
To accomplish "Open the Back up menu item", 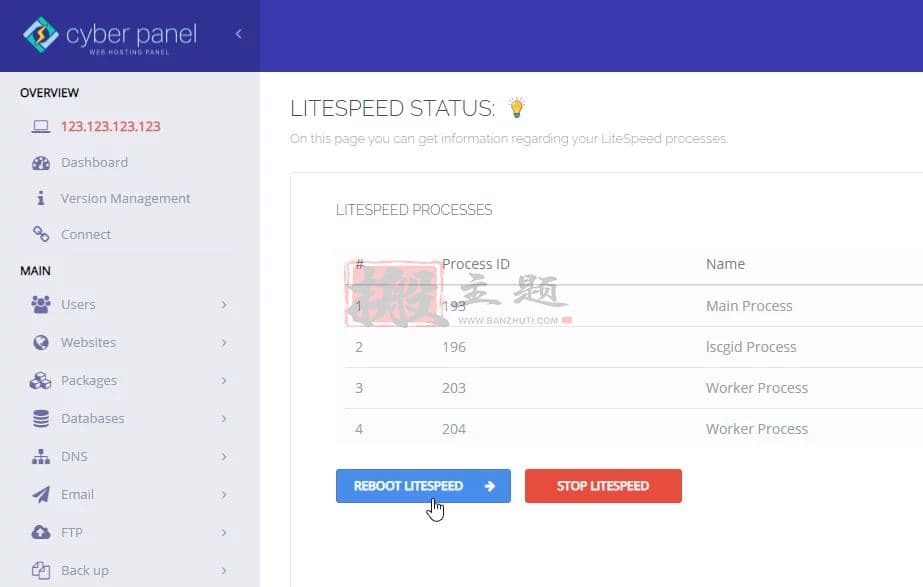I will coord(130,571).
